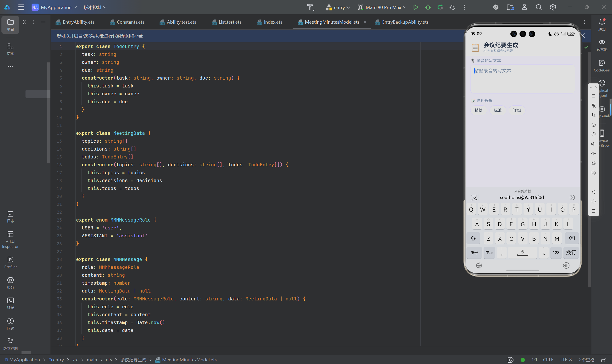Viewport: 612px width, 364px height.
Task: Click the hot reload icon
Action: pos(440,7)
